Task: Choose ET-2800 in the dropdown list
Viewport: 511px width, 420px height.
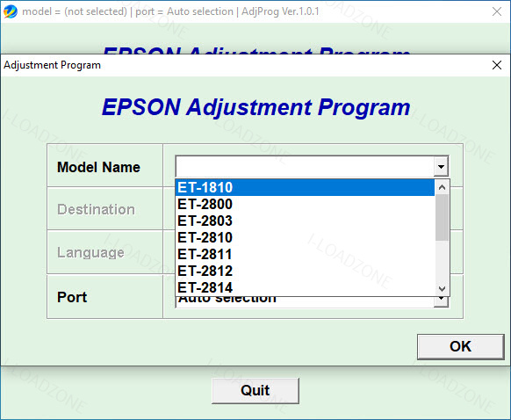Action: 305,205
